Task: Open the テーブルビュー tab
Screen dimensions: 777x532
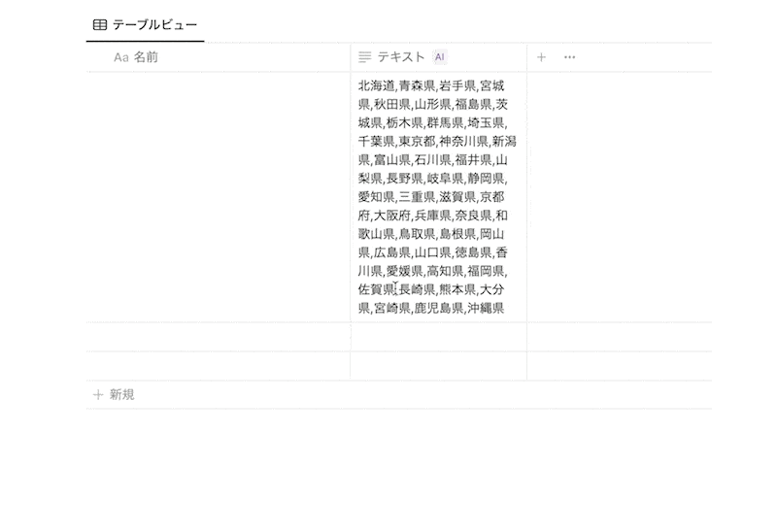Action: 145,25
